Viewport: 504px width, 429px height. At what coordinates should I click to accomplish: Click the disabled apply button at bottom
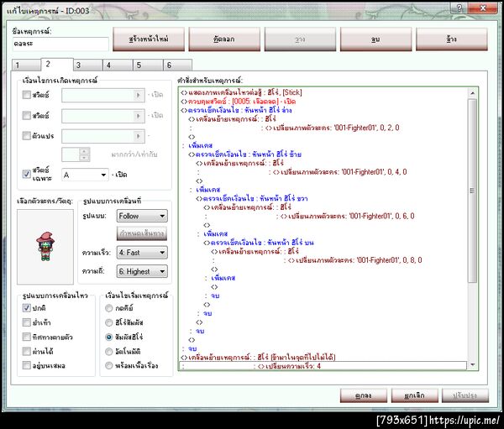pyautogui.click(x=465, y=395)
